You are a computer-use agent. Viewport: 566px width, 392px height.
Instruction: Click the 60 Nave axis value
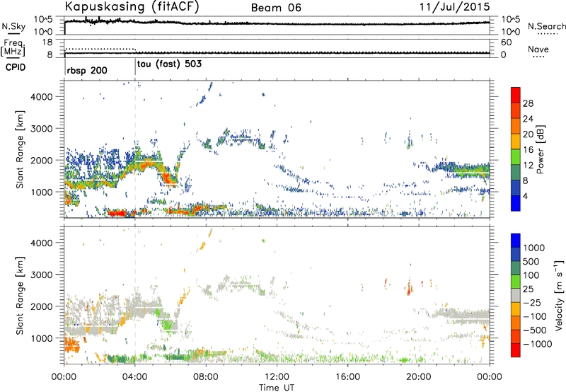(x=506, y=42)
